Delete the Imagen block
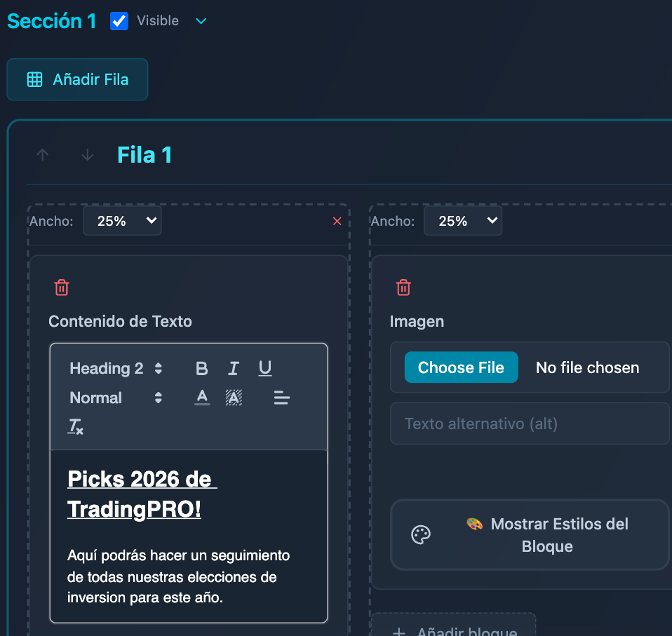 click(403, 287)
